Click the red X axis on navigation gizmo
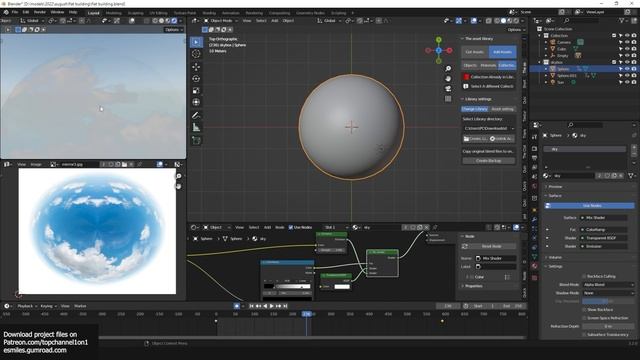The height and width of the screenshot is (360, 640). point(449,50)
